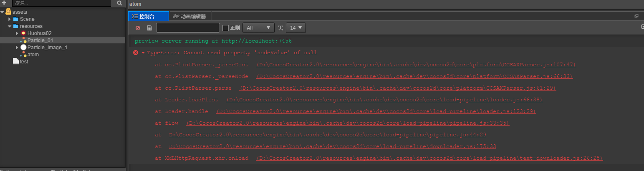
Task: Open the font size 14 dropdown
Action: pyautogui.click(x=296, y=28)
